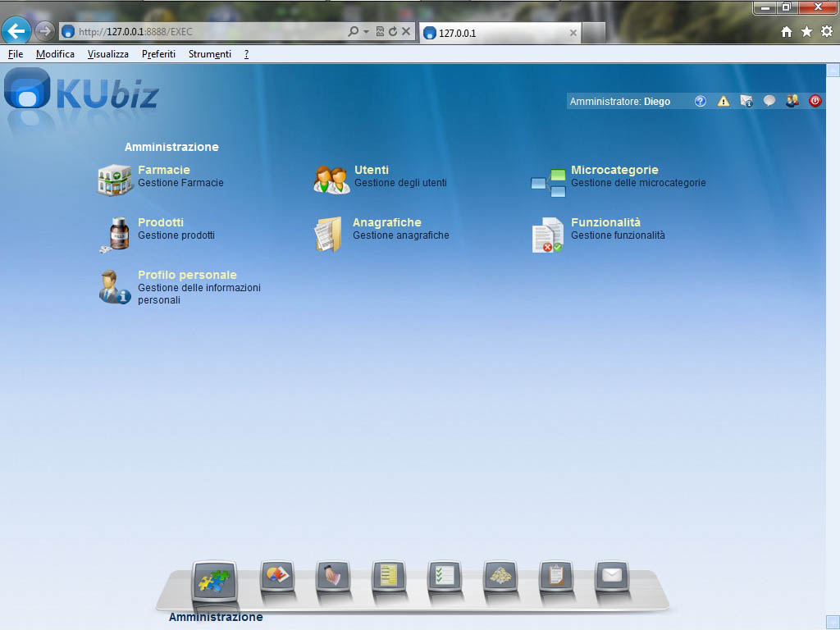Open the Strumenti menu

coord(209,54)
